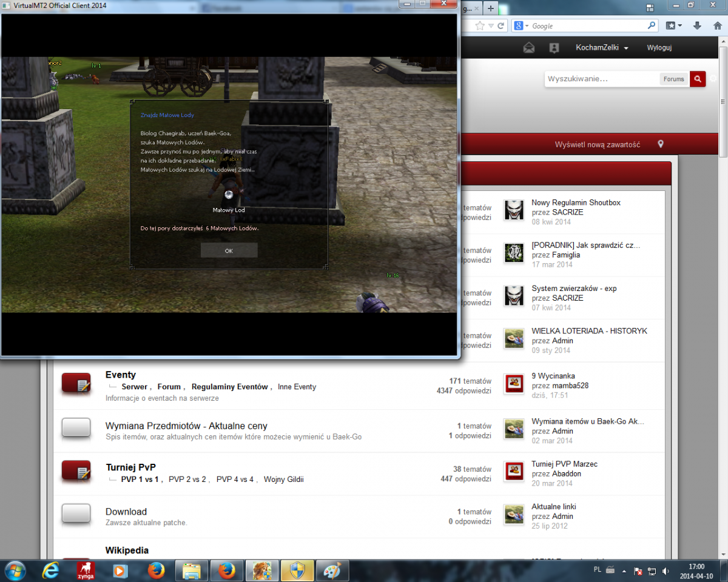The height and width of the screenshot is (582, 728).
Task: Open the PVP 4 vs 4 subforum
Action: click(235, 479)
